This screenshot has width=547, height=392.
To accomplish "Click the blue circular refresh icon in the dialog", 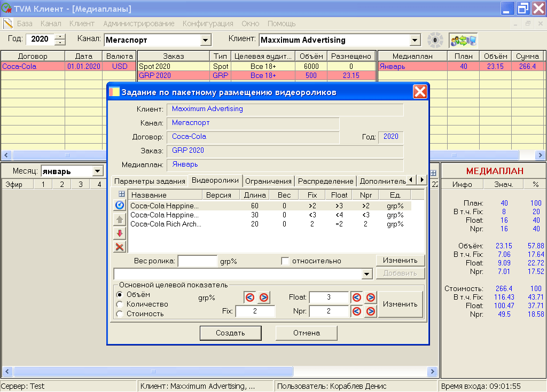I will click(120, 205).
